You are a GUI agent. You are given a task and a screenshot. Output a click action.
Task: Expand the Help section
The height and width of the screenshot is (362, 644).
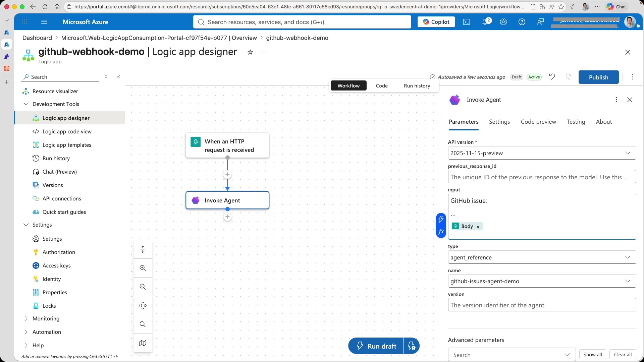pos(26,345)
